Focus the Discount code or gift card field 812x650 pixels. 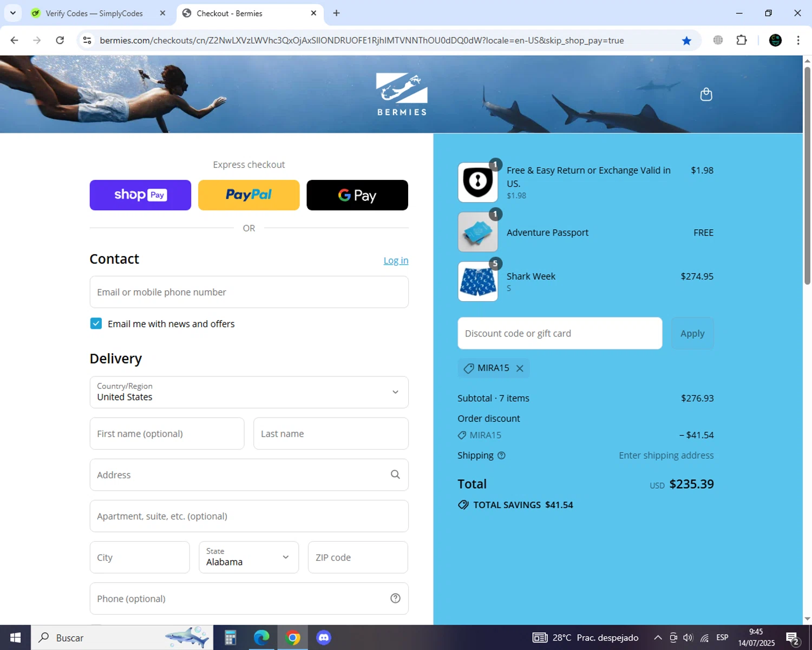click(560, 333)
